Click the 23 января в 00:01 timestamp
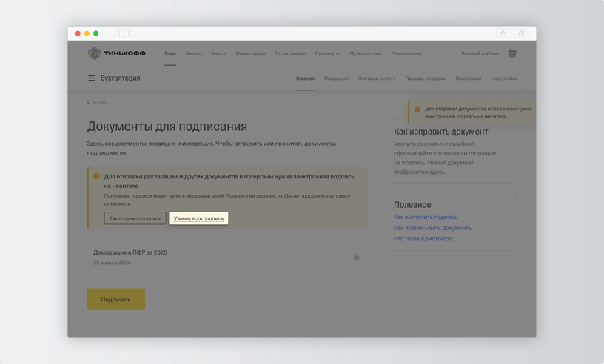Viewport: 604px width, 364px height. tap(112, 263)
